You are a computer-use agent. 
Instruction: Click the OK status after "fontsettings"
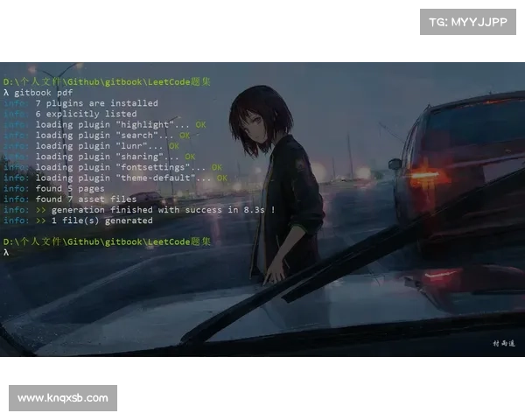point(217,167)
